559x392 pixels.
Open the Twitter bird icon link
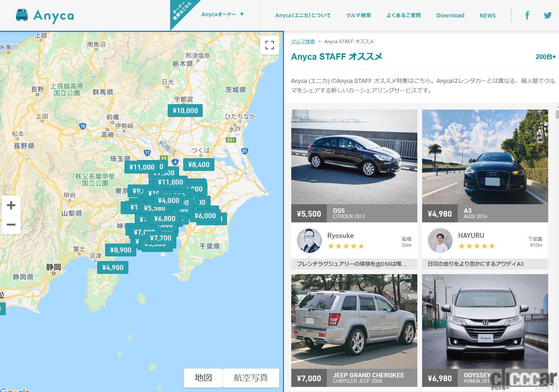pyautogui.click(x=548, y=15)
